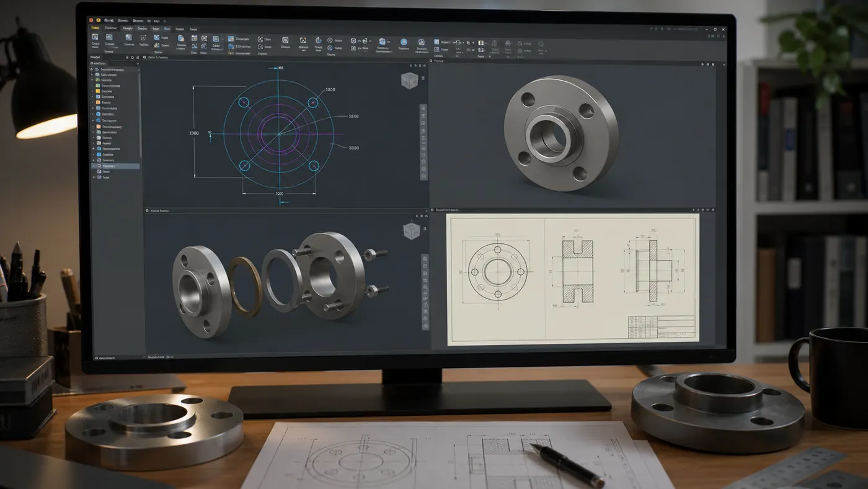The height and width of the screenshot is (489, 868).
Task: Click top icon of sketch viewport navigation bar
Action: [423, 108]
